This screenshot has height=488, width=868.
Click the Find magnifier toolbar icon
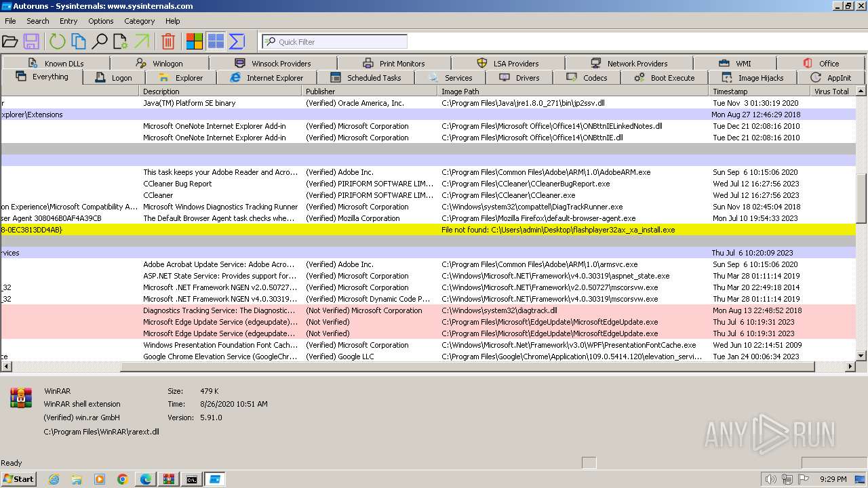(100, 42)
